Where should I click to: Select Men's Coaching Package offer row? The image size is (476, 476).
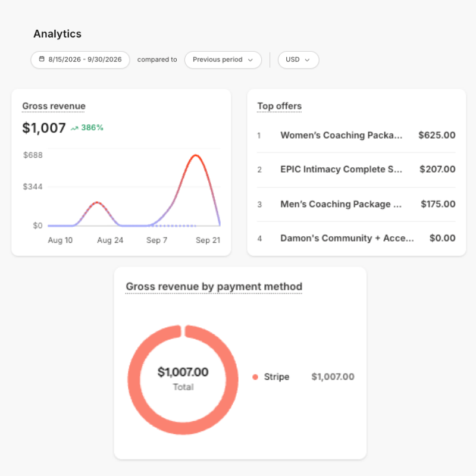click(x=356, y=204)
